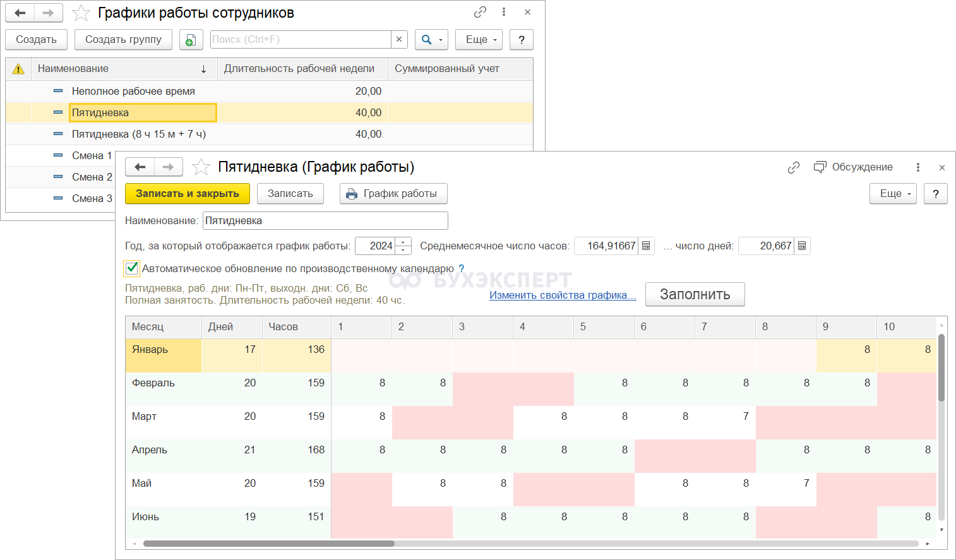Open the Изменить свойства графика link
Image resolution: width=956 pixels, height=560 pixels.
click(563, 295)
